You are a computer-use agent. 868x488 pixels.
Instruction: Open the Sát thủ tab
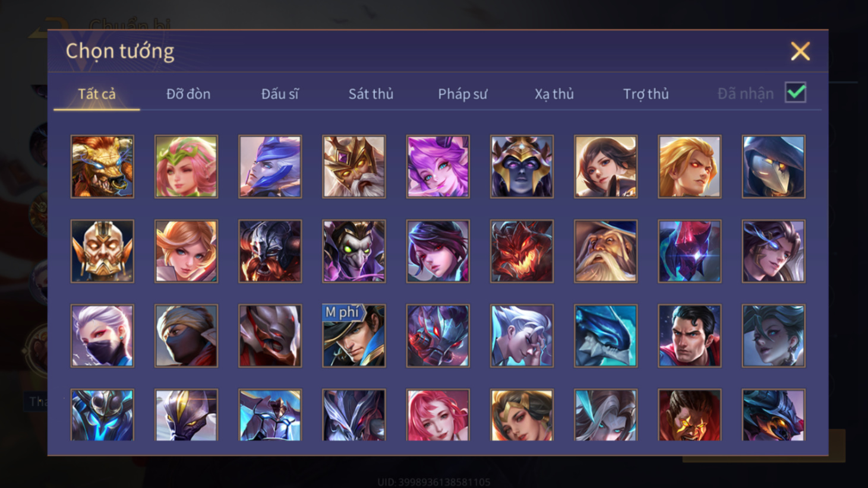coord(371,94)
